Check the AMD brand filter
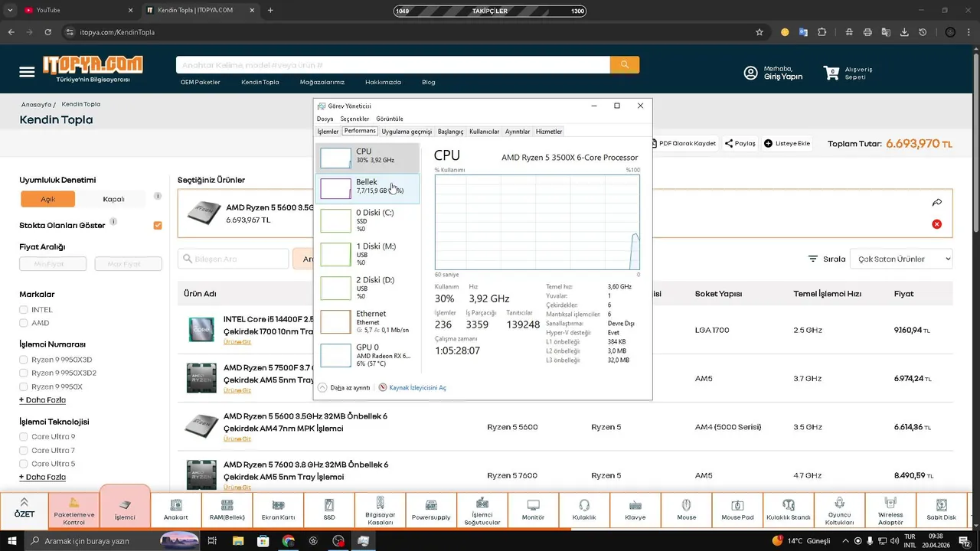The height and width of the screenshot is (551, 980). click(x=24, y=323)
